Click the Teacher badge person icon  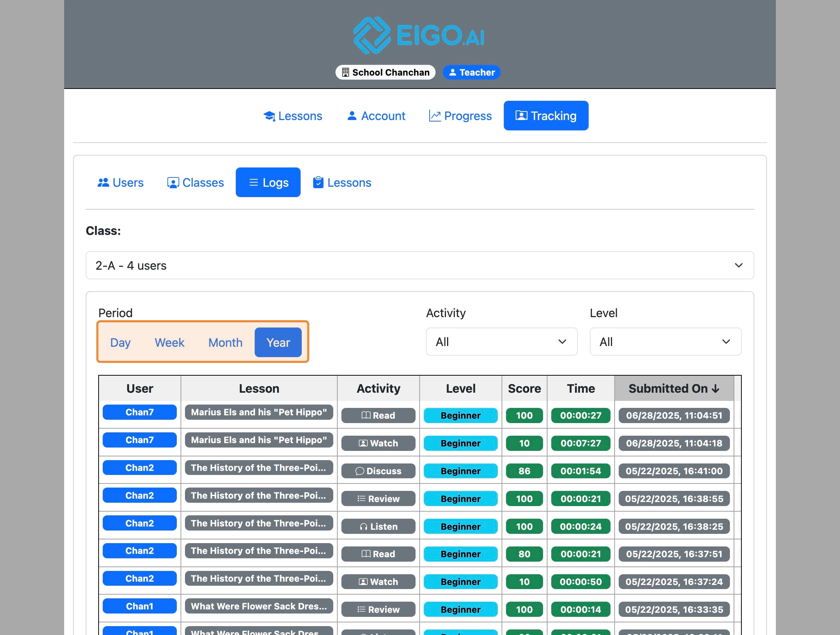pos(452,73)
